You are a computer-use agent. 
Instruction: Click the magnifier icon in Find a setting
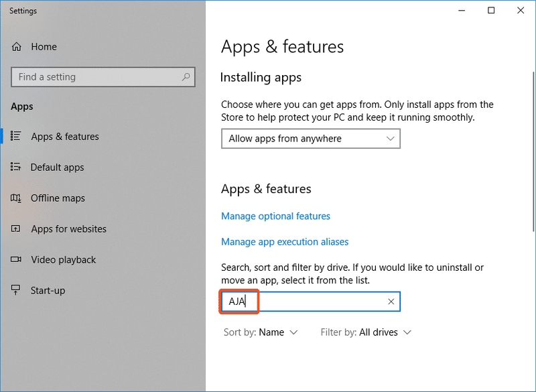point(186,77)
